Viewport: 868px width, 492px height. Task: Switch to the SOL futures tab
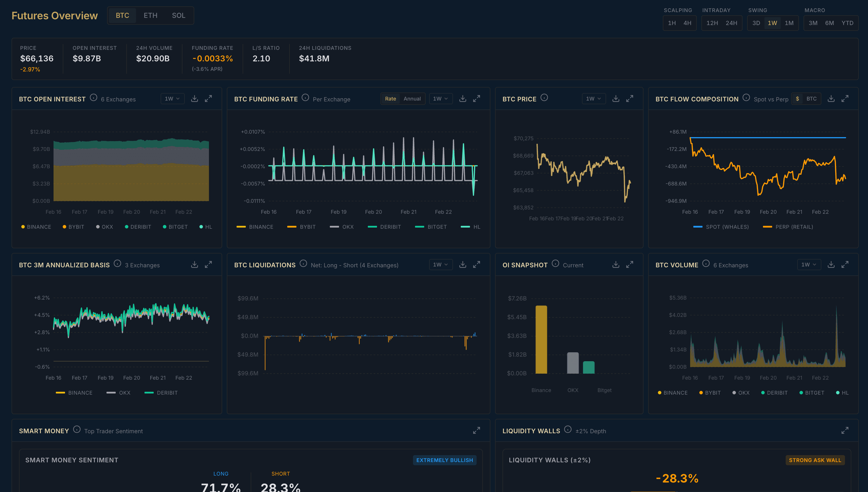[179, 15]
